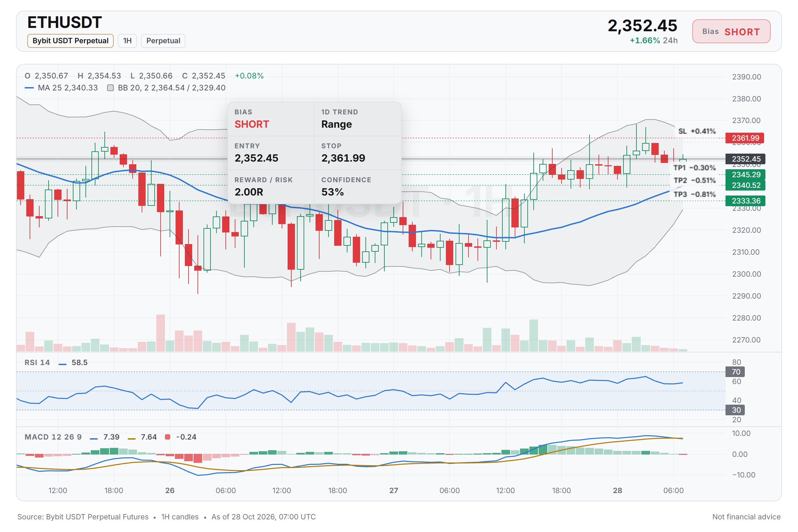Click the MA 25 blue line legend marker
This screenshot has width=798, height=532.
pos(29,88)
